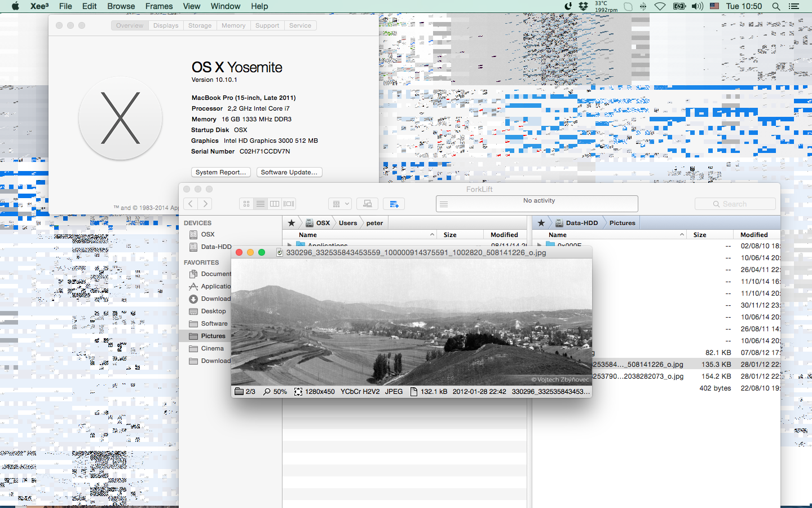
Task: Open Spotlight search in the menu bar
Action: click(x=776, y=6)
